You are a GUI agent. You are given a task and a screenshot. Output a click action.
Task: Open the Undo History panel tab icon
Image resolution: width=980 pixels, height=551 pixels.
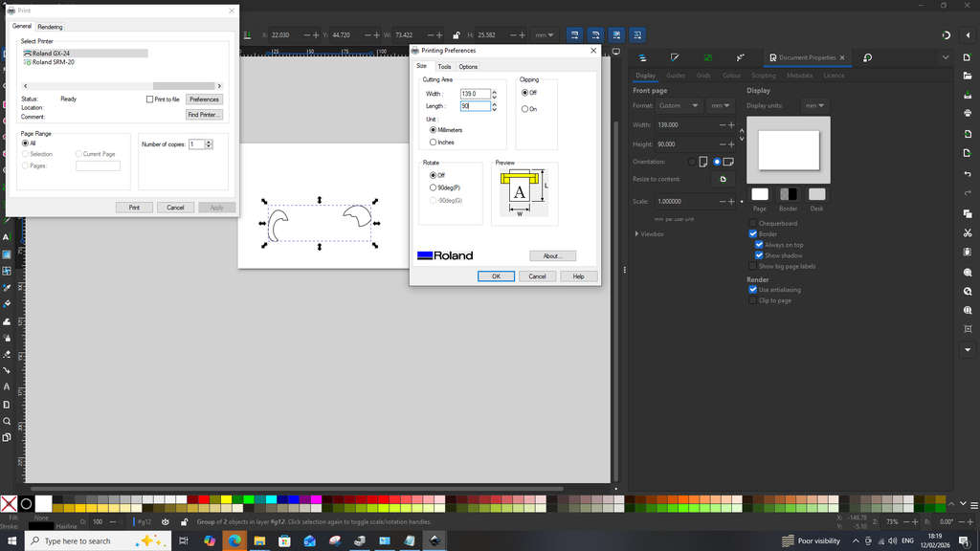(867, 57)
